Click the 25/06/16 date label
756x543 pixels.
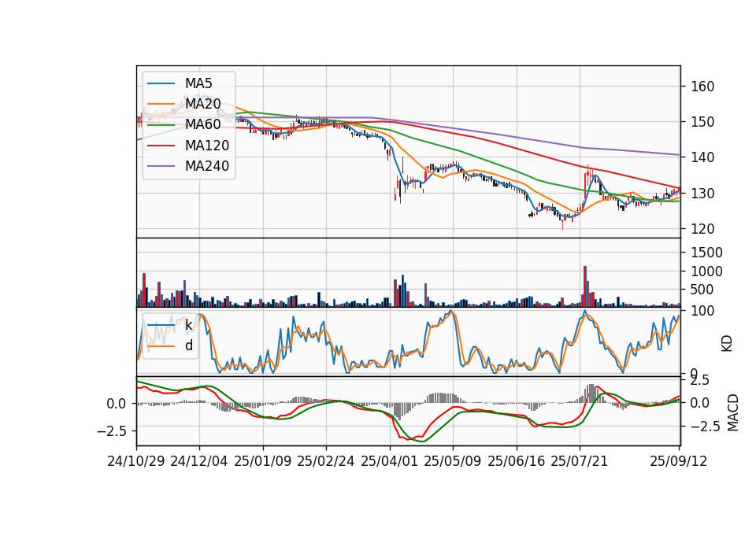(517, 461)
